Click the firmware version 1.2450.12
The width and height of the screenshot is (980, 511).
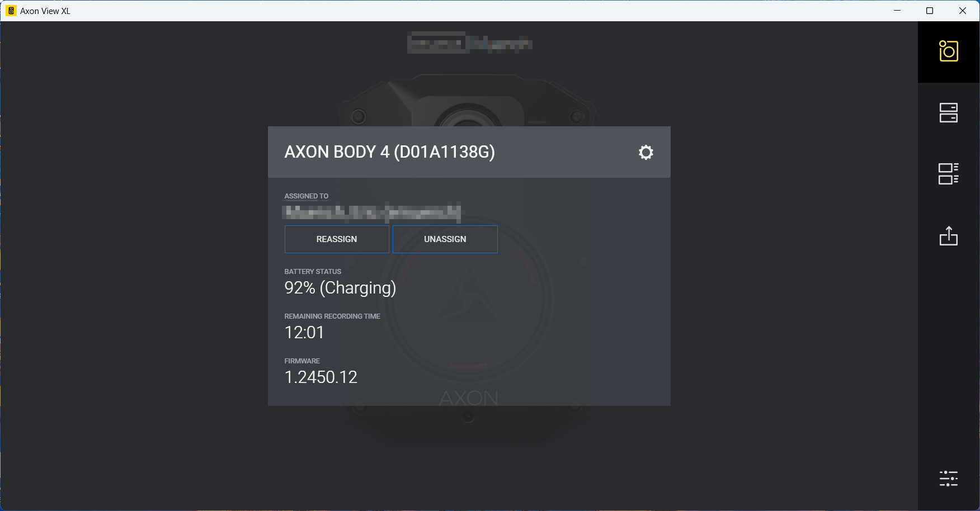(321, 377)
